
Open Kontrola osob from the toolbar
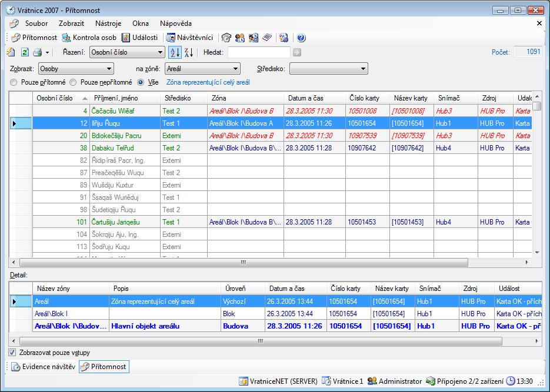pos(89,38)
